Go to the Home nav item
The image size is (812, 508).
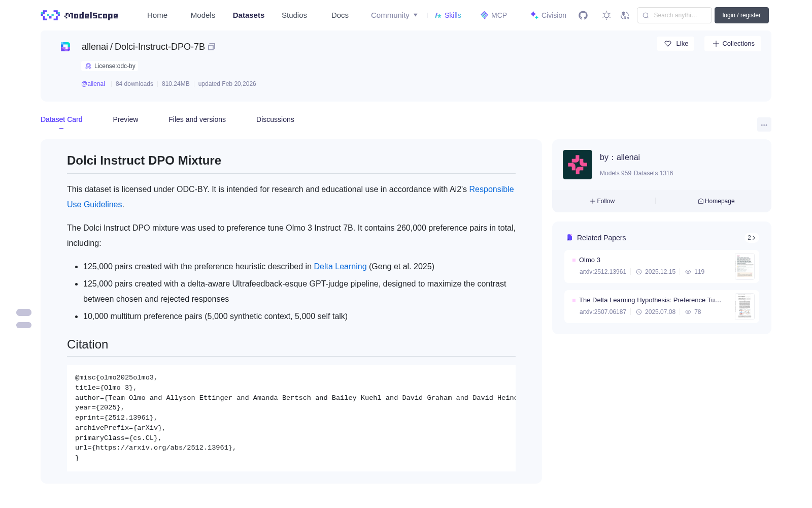click(x=157, y=15)
